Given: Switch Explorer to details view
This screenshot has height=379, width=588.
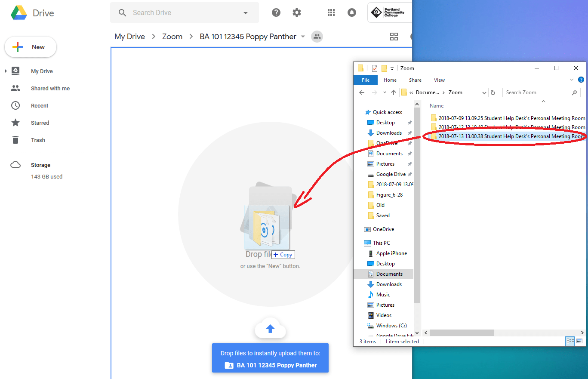Looking at the screenshot, I should coord(570,341).
